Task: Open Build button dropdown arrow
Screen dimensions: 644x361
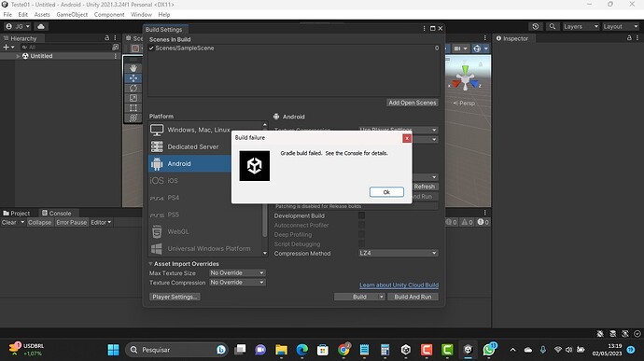Action: [x=381, y=297]
